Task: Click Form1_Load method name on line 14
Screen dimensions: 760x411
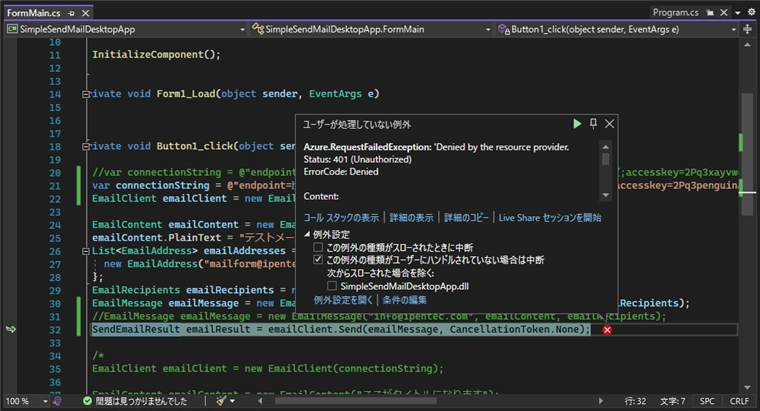Action: (x=186, y=94)
